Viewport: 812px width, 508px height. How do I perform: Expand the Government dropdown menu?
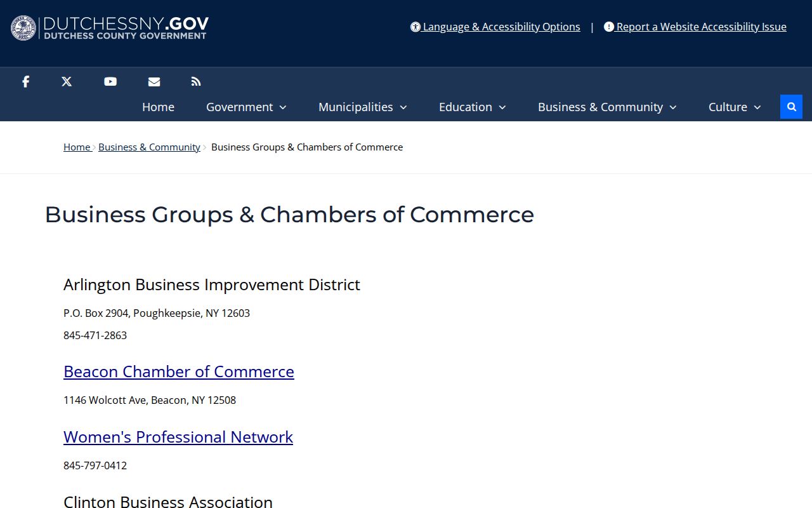click(x=246, y=107)
